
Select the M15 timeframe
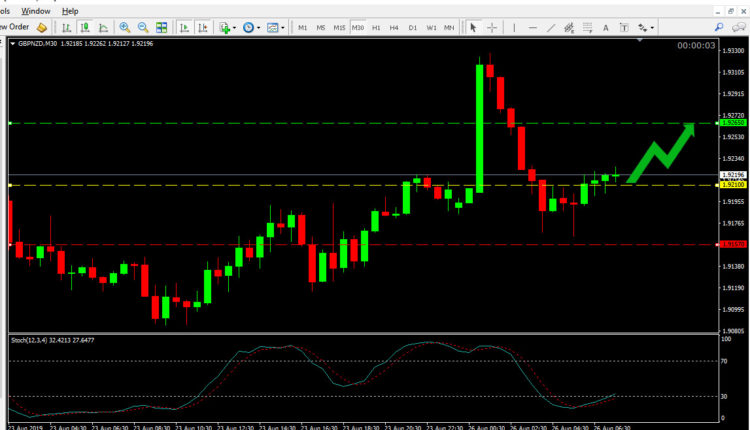pyautogui.click(x=339, y=28)
